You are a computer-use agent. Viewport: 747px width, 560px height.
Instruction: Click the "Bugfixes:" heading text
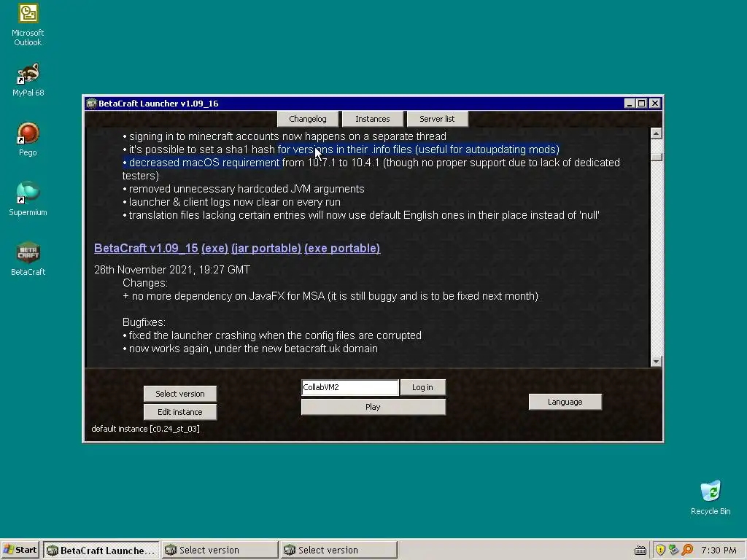[x=144, y=322]
